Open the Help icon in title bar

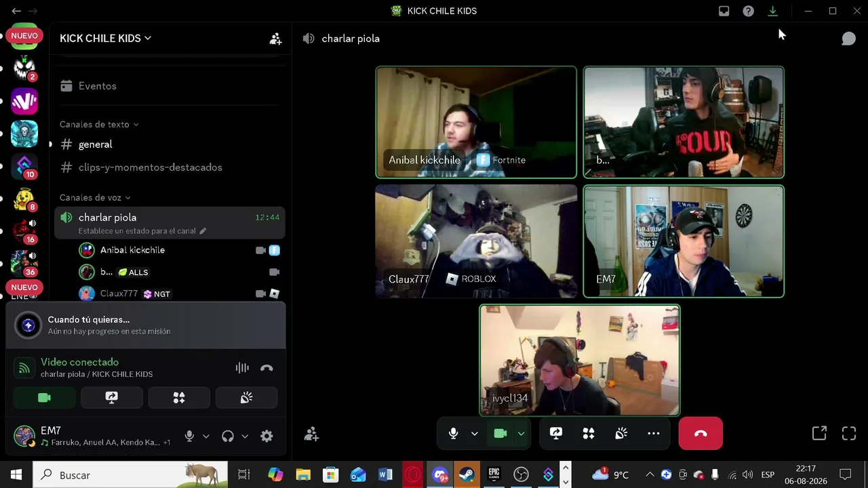pyautogui.click(x=748, y=11)
